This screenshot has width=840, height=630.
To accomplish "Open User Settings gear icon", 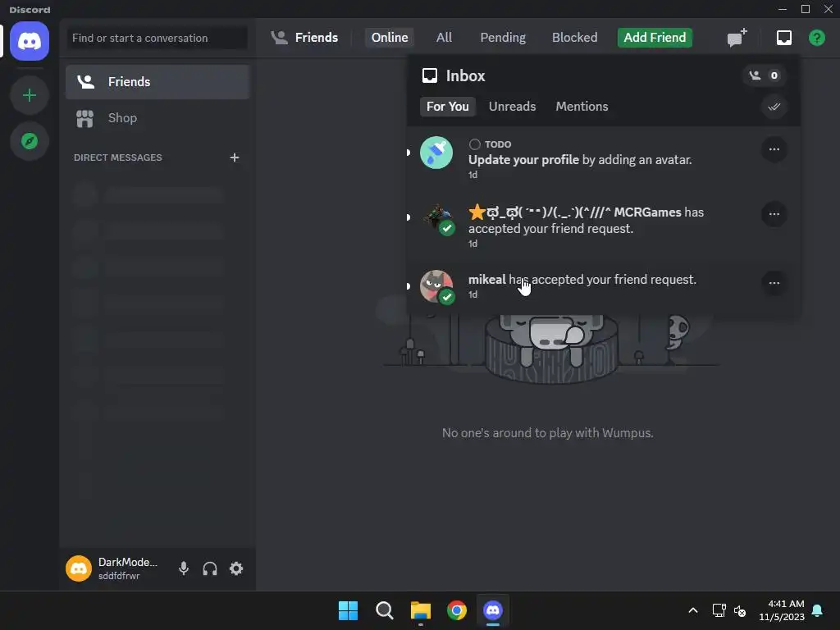I will pyautogui.click(x=236, y=568).
